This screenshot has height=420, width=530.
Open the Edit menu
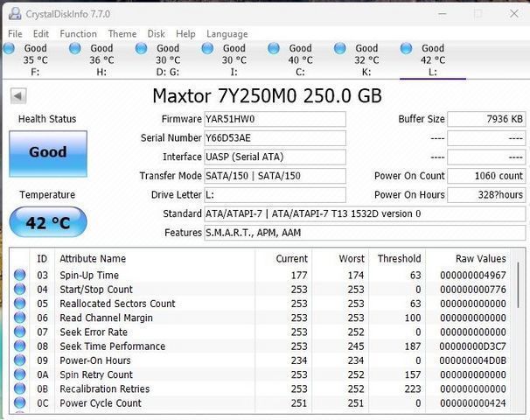[x=41, y=34]
